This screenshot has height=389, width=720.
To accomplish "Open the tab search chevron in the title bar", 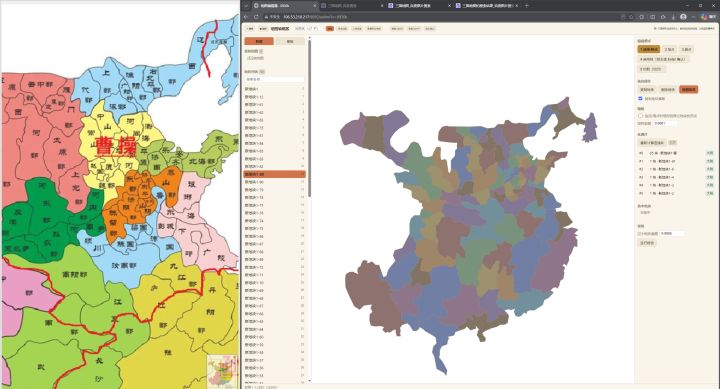I will point(246,6).
